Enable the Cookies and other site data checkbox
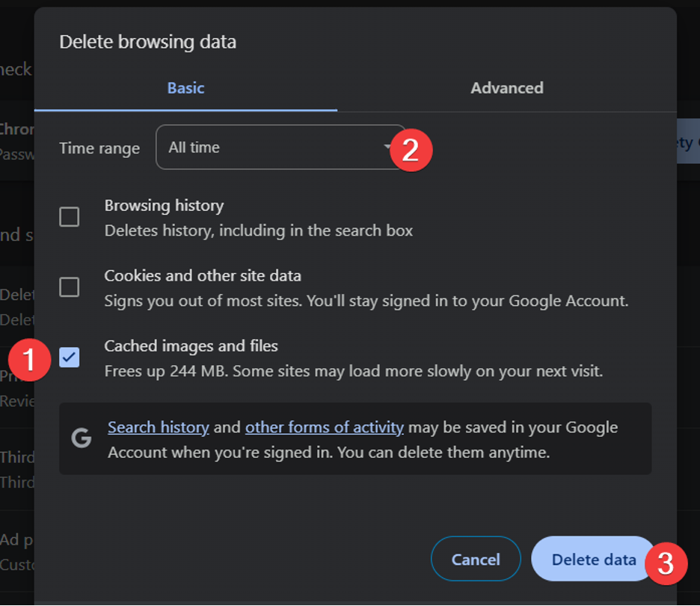The image size is (700, 606). 70,287
